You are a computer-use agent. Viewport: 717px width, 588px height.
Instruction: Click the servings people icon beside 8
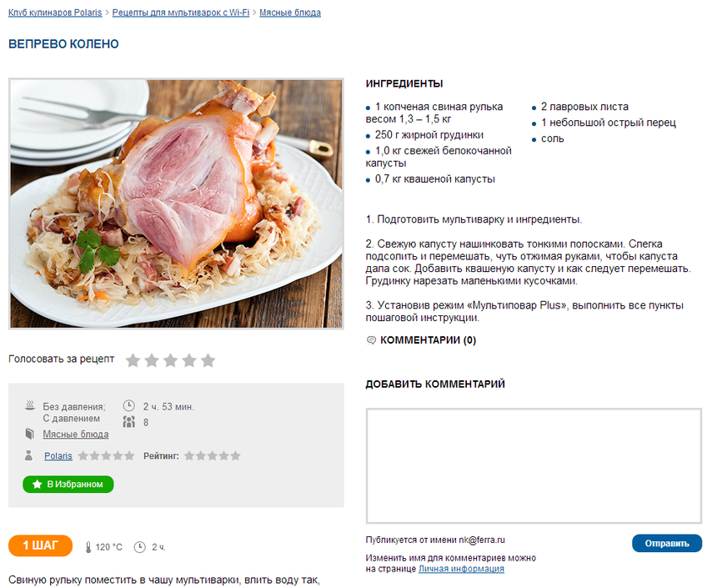(x=129, y=421)
